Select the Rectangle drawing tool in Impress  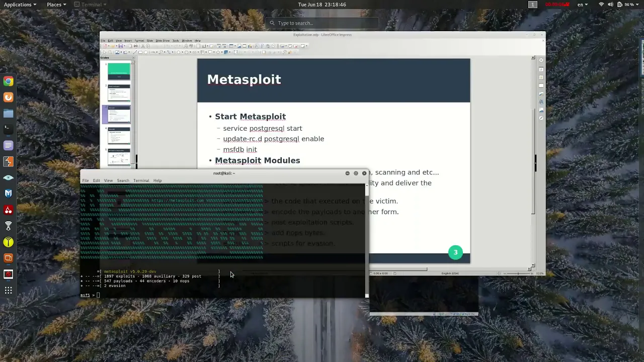pyautogui.click(x=140, y=52)
